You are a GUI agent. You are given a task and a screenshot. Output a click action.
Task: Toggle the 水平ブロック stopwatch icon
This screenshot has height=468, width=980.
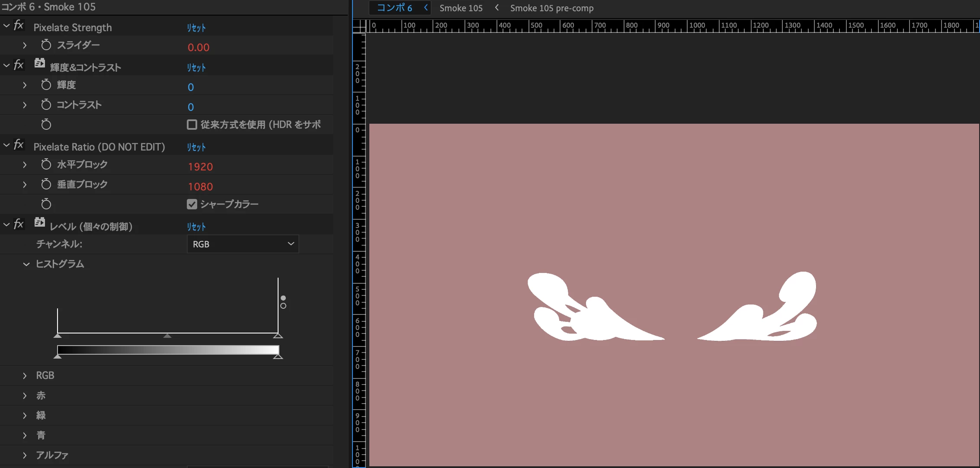pyautogui.click(x=46, y=164)
